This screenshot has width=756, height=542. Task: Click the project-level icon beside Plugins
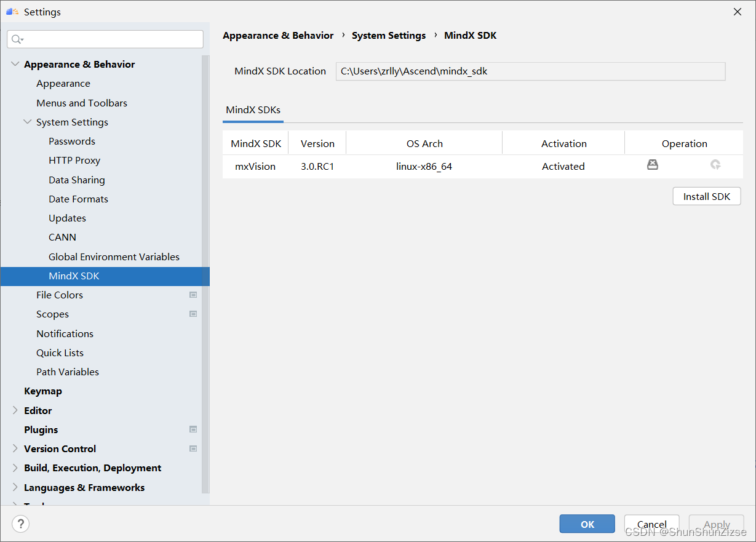click(193, 429)
